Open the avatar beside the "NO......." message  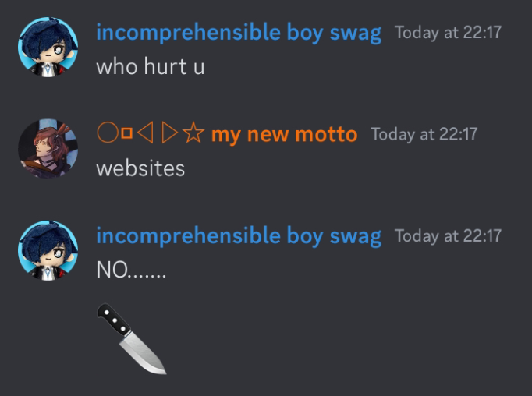click(48, 250)
